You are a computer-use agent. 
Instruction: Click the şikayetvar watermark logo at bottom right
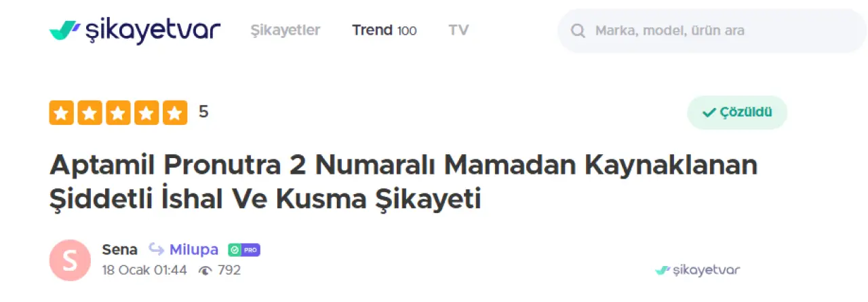click(x=697, y=270)
